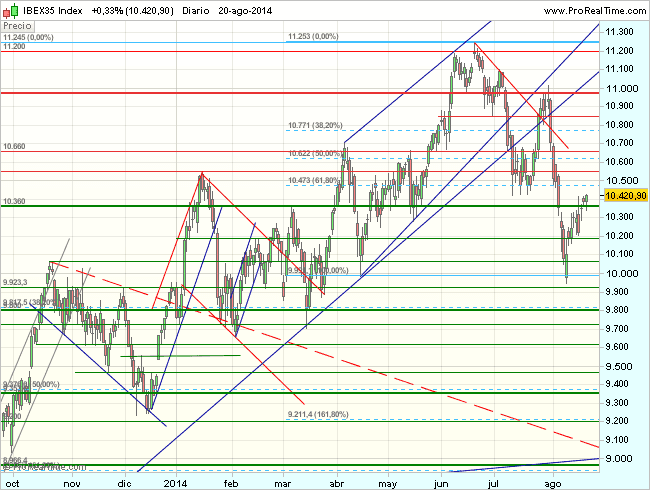Click the 20-ago-2014 date label
650x490 pixels.
[245, 11]
